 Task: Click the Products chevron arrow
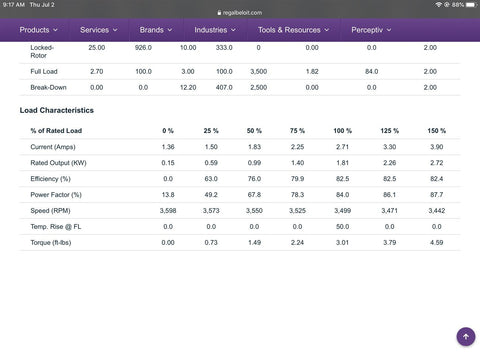point(55,30)
